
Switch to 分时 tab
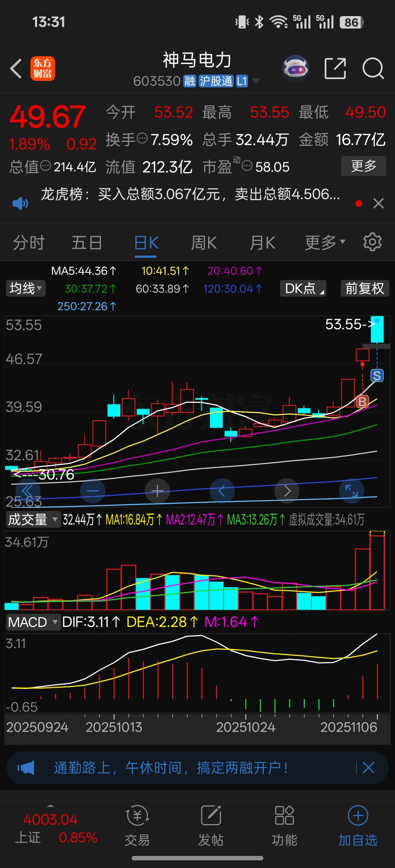pyautogui.click(x=29, y=242)
